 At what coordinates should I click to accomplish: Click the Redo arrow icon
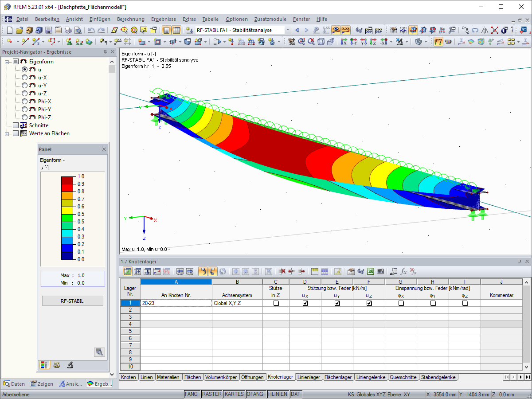point(101,30)
